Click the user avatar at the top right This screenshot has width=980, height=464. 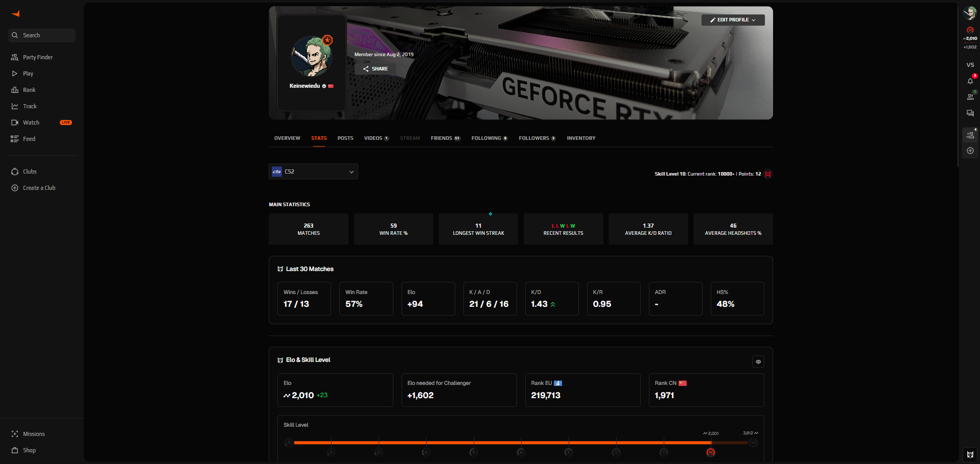click(970, 13)
